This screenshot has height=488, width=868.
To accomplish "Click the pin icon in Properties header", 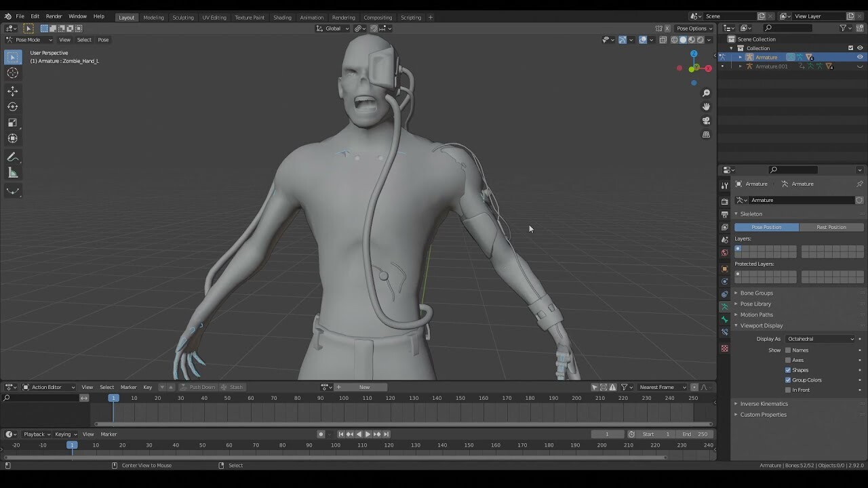I will tap(859, 184).
